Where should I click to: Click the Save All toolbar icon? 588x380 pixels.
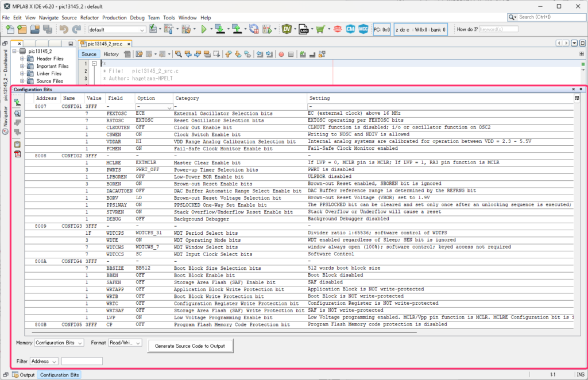[48, 29]
